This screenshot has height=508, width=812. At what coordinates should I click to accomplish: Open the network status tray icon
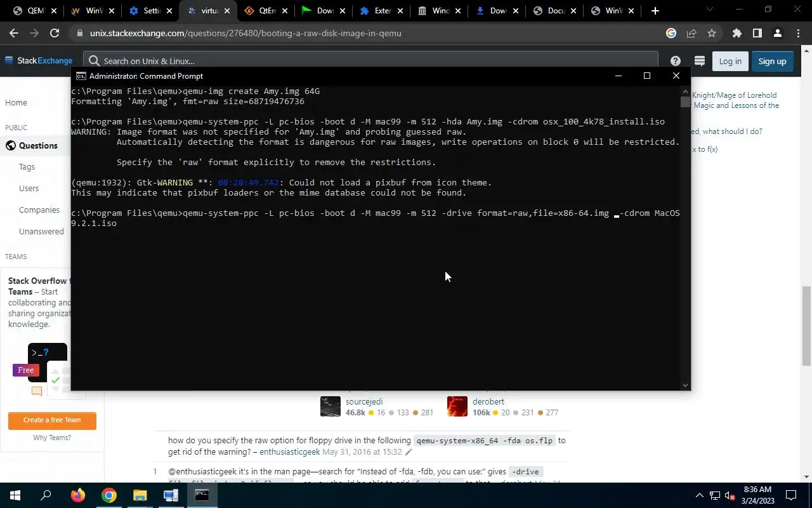pos(715,495)
